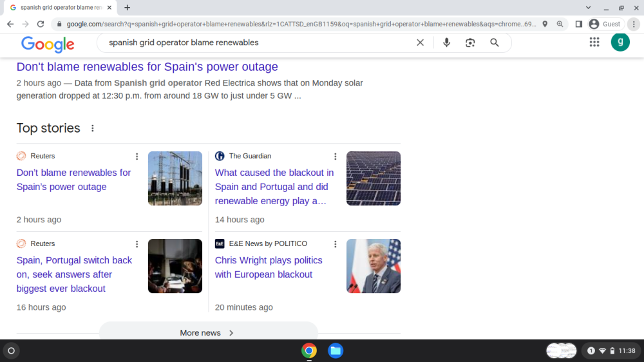Open a new browser tab
The width and height of the screenshot is (644, 362).
[128, 7]
